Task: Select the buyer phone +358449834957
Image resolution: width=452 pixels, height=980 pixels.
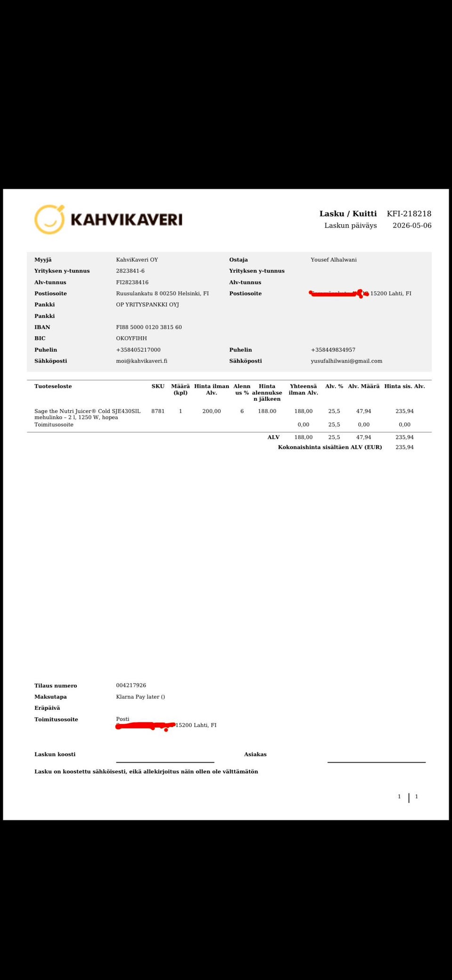Action: pos(333,350)
